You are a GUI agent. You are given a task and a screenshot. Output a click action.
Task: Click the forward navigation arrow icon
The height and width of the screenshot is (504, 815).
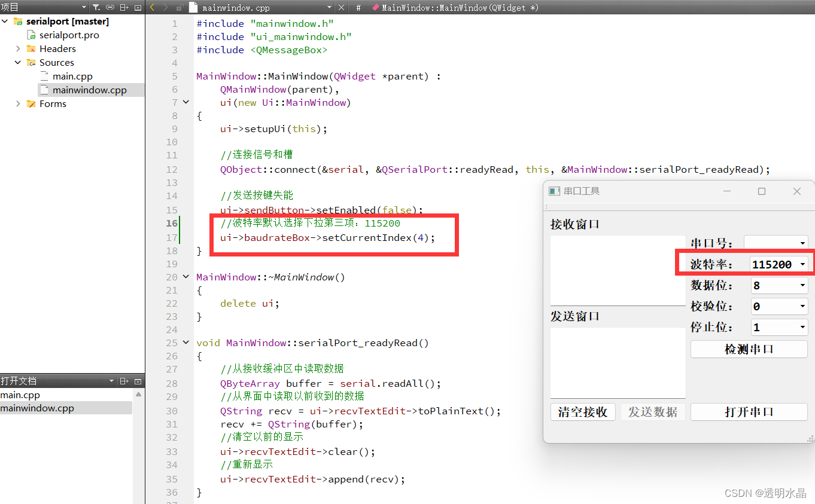(164, 7)
